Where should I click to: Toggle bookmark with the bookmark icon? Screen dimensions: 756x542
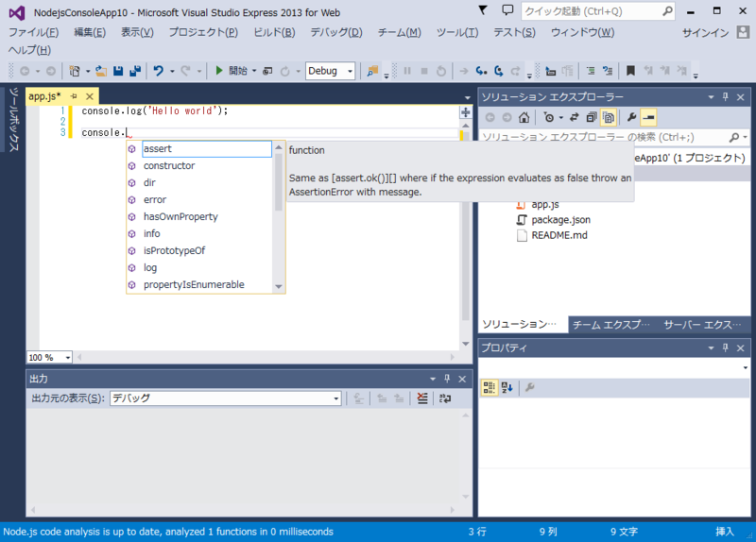630,71
